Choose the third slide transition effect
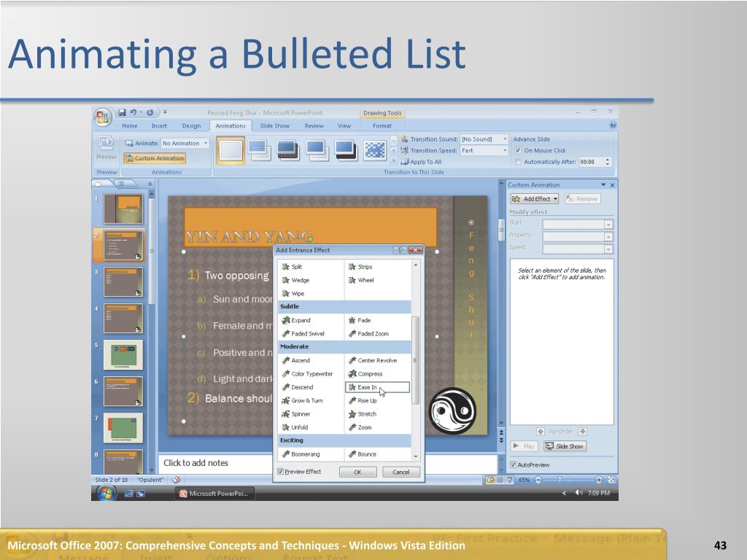 287,150
